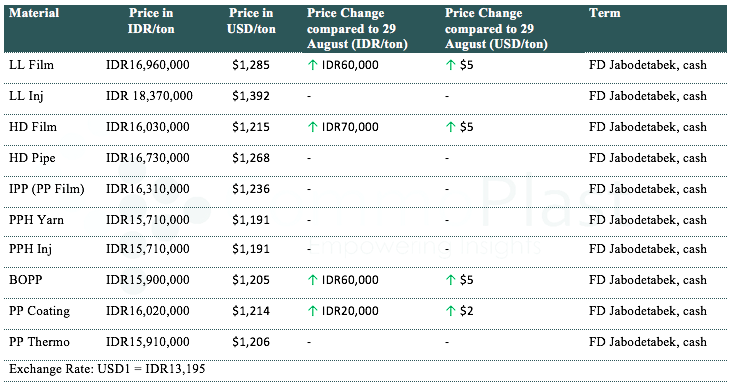Screen dimensions: 738x392
Task: Click green arrow beside $2 change
Action: click(x=450, y=311)
